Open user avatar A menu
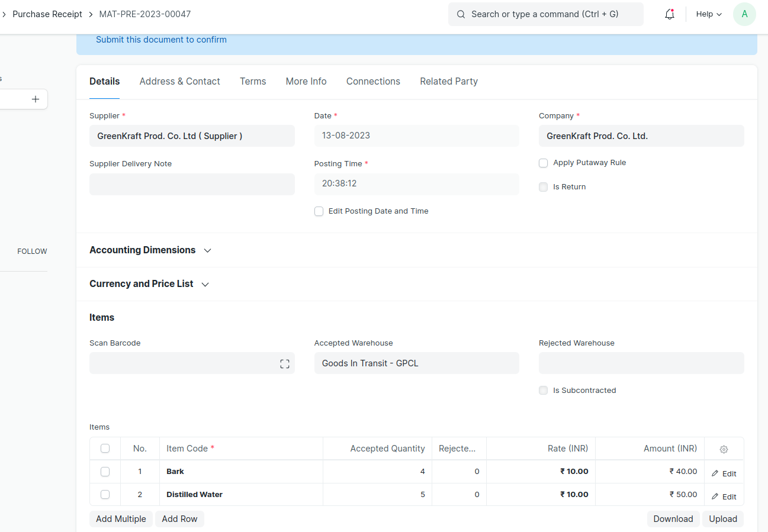 pos(744,14)
